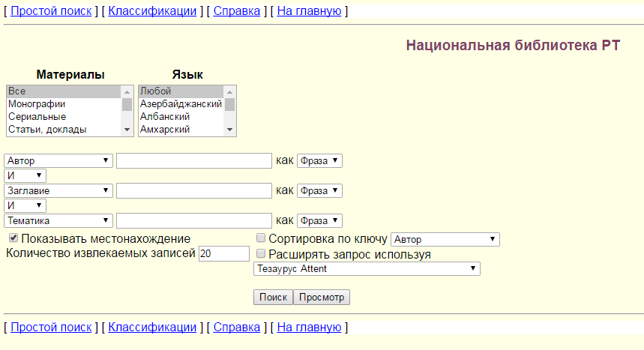Go to top На главную link
The height and width of the screenshot is (350, 644).
[310, 11]
